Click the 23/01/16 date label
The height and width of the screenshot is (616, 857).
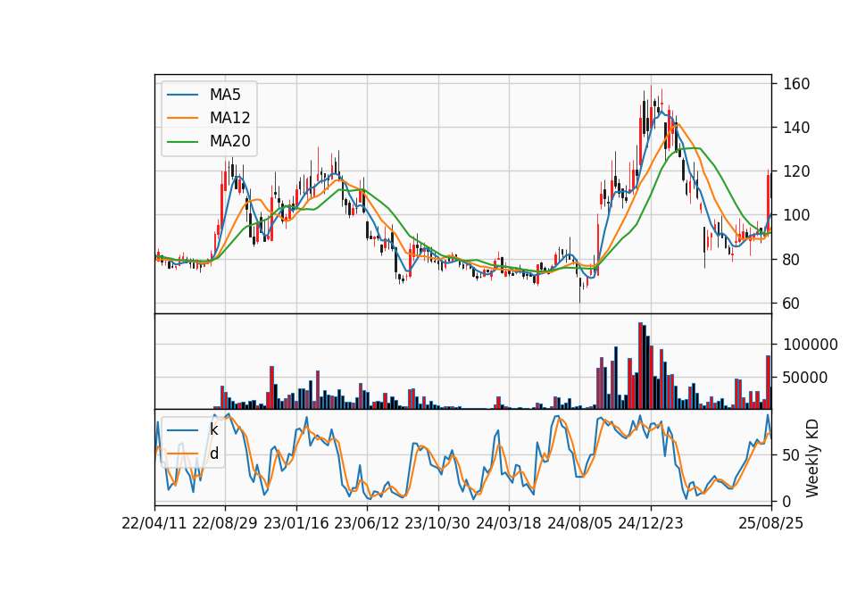tap(296, 523)
